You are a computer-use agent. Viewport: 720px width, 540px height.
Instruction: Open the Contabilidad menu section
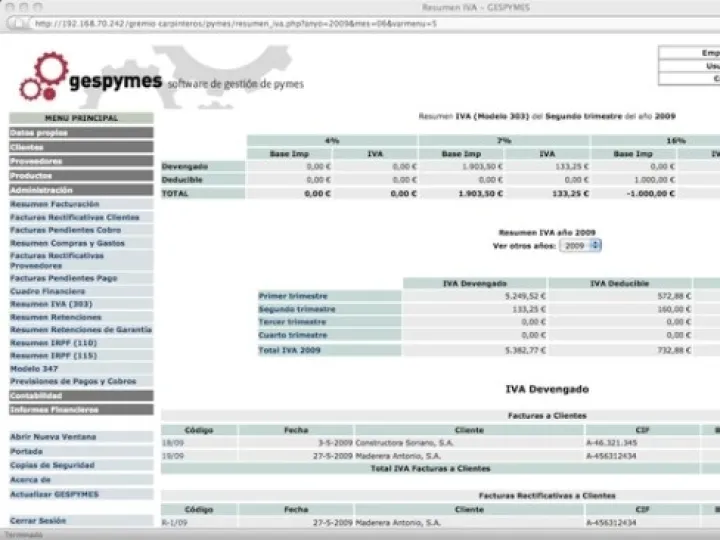pyautogui.click(x=37, y=395)
